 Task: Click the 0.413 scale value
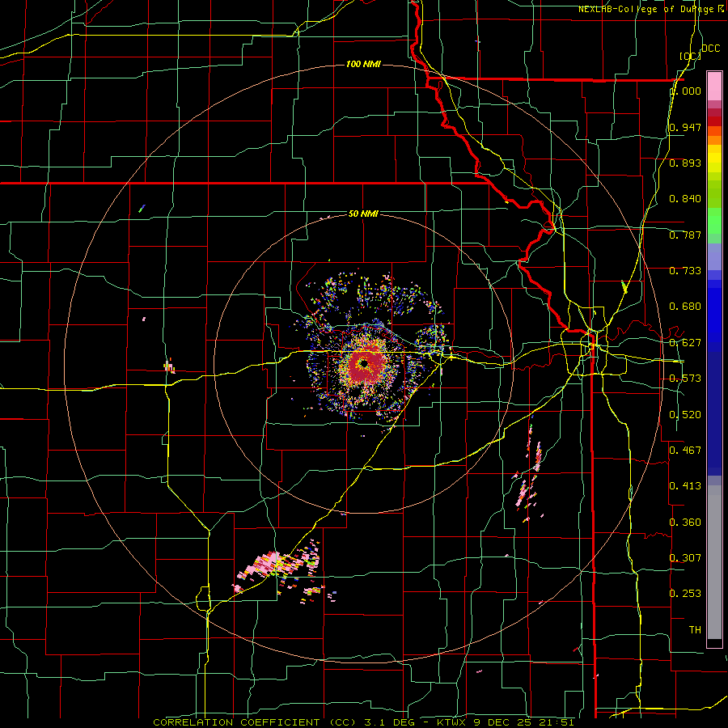[x=685, y=486]
